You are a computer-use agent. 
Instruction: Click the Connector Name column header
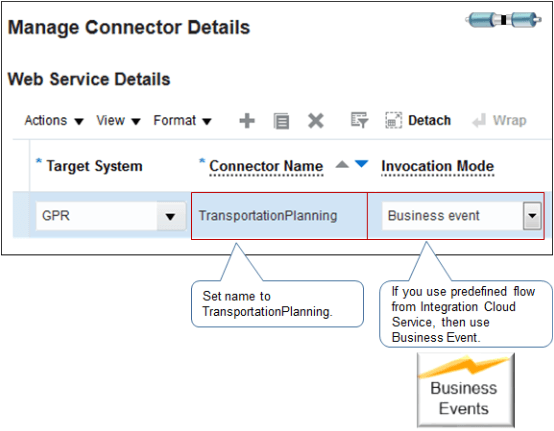[266, 166]
